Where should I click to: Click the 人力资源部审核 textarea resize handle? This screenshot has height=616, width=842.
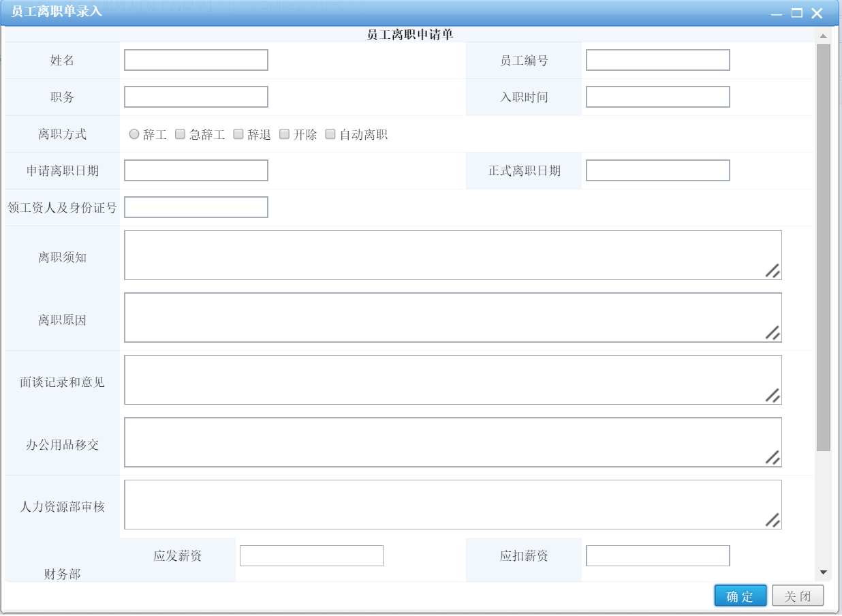(773, 520)
